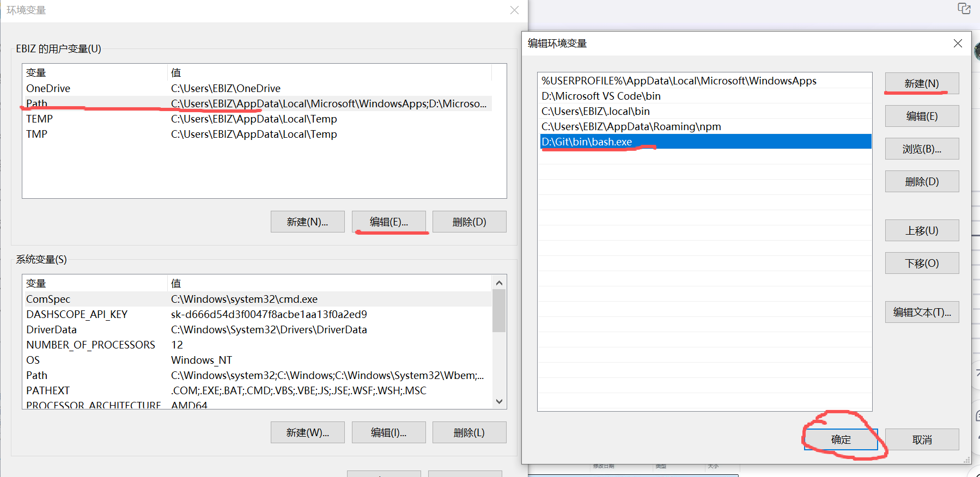This screenshot has width=980, height=477.
Task: Select the ComSpec system variable
Action: click(x=258, y=299)
